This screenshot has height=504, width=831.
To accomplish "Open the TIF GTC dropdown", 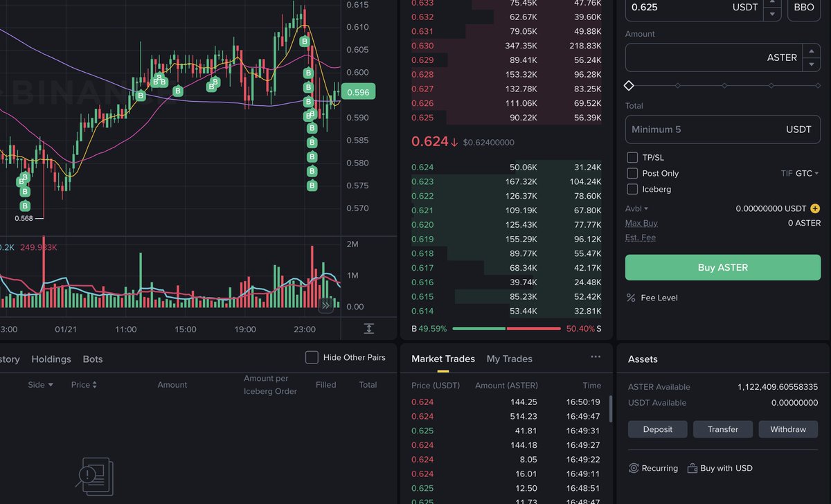I will pyautogui.click(x=800, y=174).
